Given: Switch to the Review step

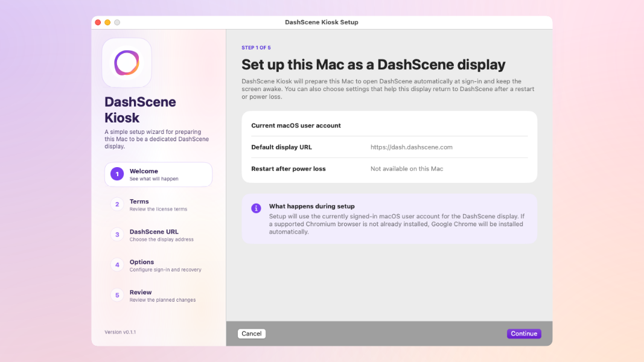Looking at the screenshot, I should click(158, 296).
